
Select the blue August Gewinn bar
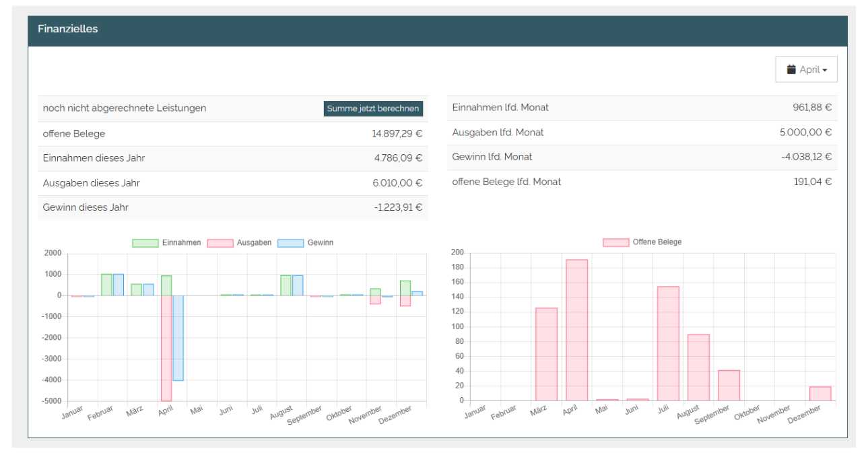tap(298, 285)
